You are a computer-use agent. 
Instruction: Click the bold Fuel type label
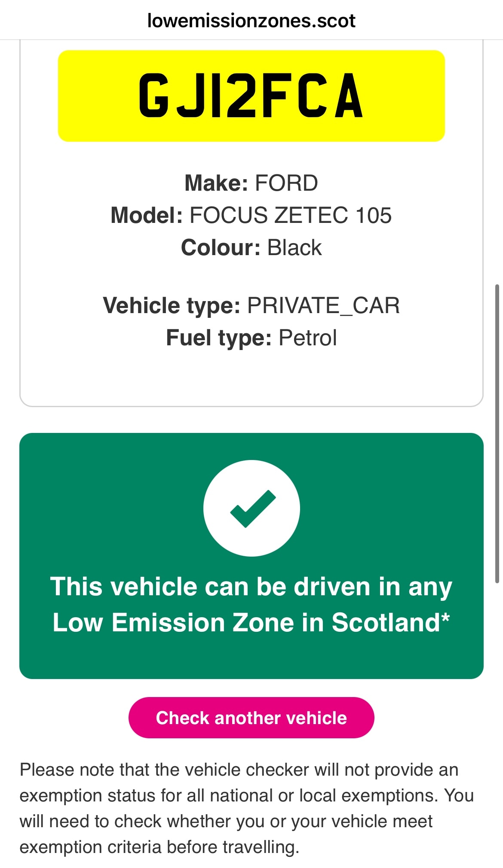coord(219,338)
